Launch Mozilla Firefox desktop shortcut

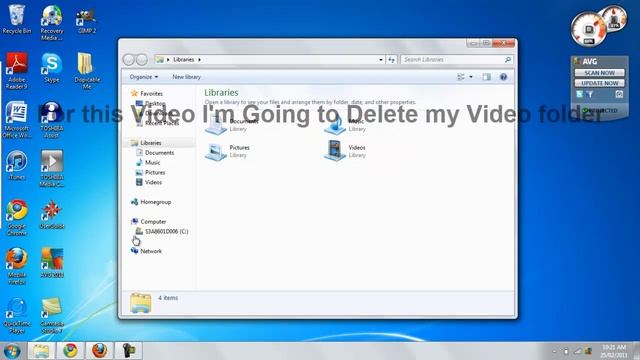[x=16, y=266]
